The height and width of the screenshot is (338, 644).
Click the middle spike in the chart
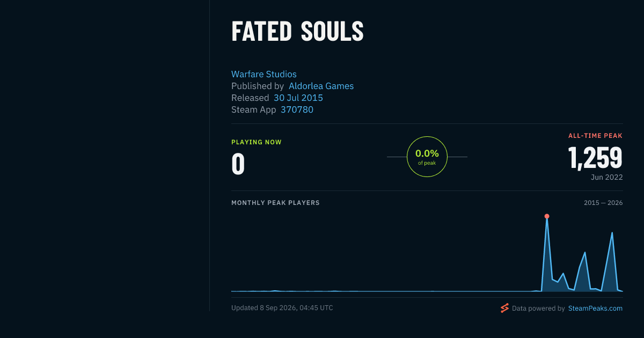click(584, 252)
